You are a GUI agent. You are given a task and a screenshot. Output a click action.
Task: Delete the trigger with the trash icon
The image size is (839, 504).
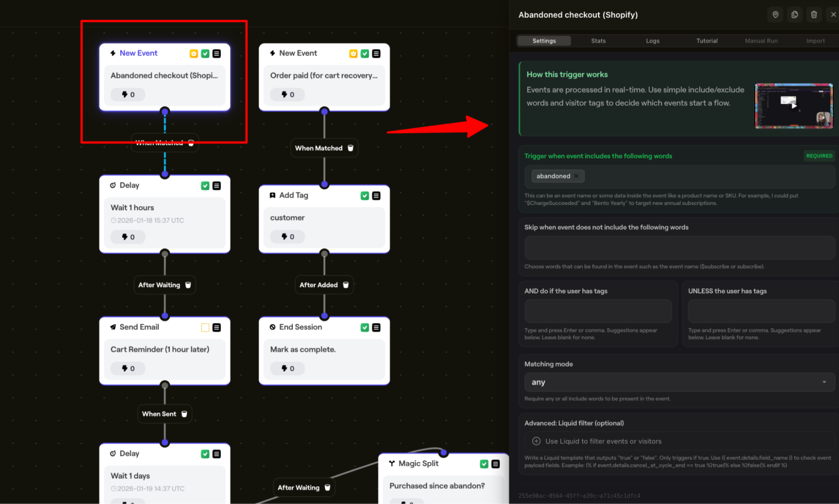click(x=814, y=15)
